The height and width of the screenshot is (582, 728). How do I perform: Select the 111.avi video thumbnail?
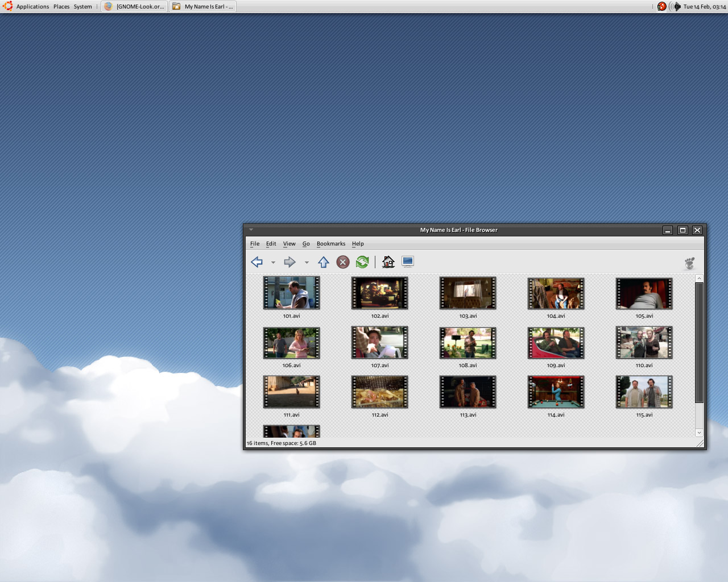coord(292,392)
